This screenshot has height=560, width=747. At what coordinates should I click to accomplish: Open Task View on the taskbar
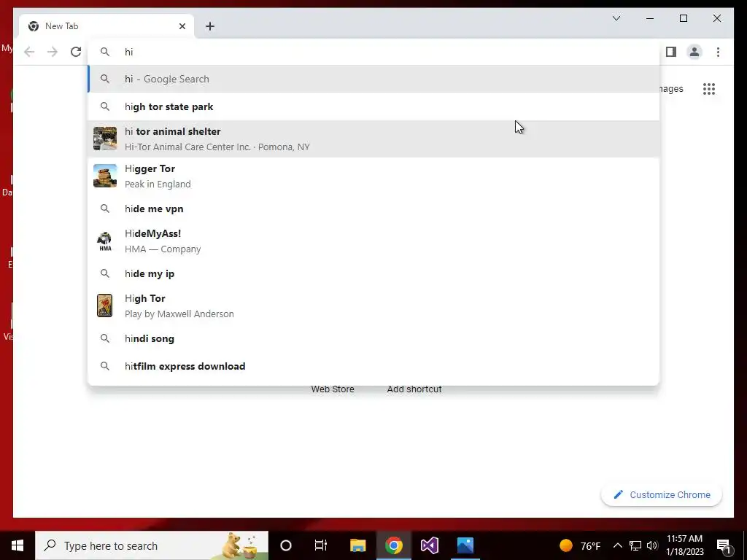point(321,545)
